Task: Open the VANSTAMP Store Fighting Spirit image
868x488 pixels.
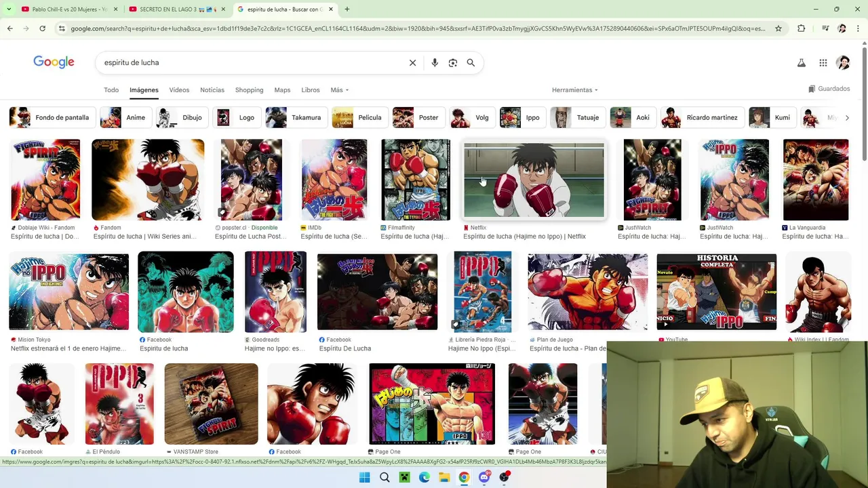Action: click(x=211, y=404)
